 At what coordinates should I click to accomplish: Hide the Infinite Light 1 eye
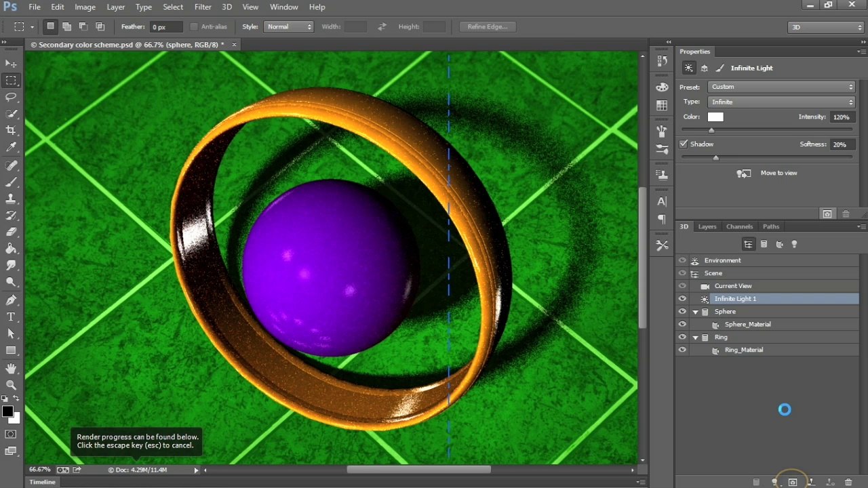tap(682, 299)
